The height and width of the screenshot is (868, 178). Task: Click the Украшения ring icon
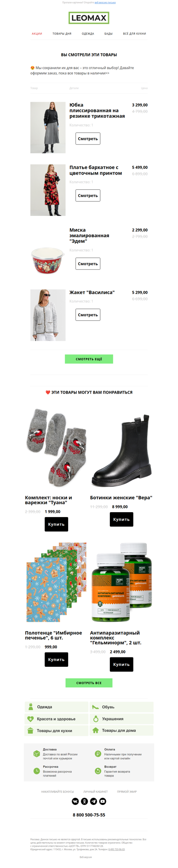click(95, 718)
